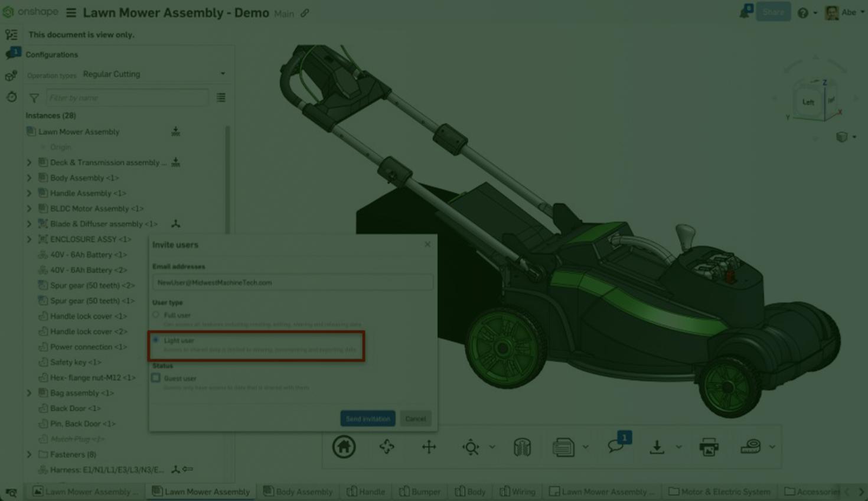Image resolution: width=868 pixels, height=501 pixels.
Task: Click the Home view icon in bottom toolbar
Action: (344, 447)
